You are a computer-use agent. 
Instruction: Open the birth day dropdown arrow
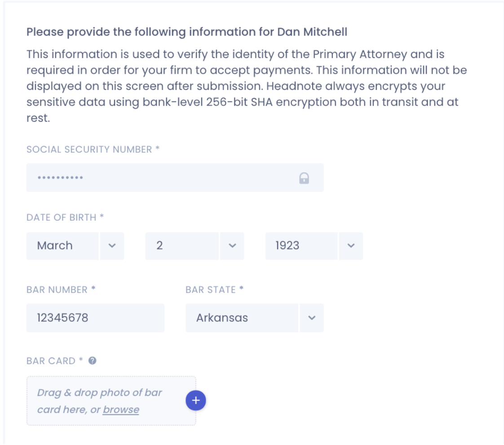(232, 245)
